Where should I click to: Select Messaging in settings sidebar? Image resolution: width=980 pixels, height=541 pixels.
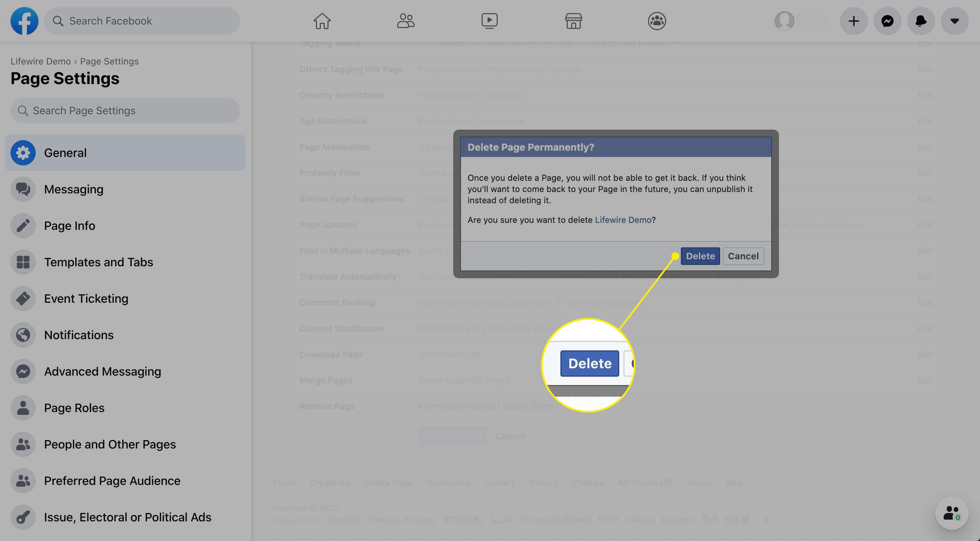[x=125, y=189]
